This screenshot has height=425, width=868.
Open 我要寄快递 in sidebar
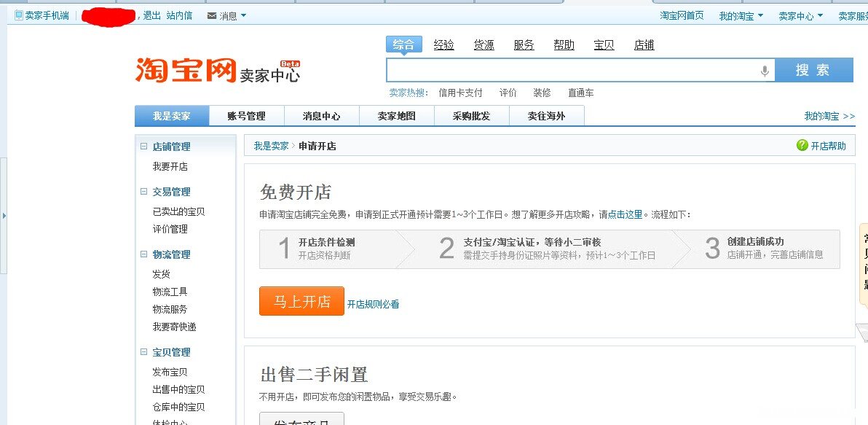click(174, 327)
